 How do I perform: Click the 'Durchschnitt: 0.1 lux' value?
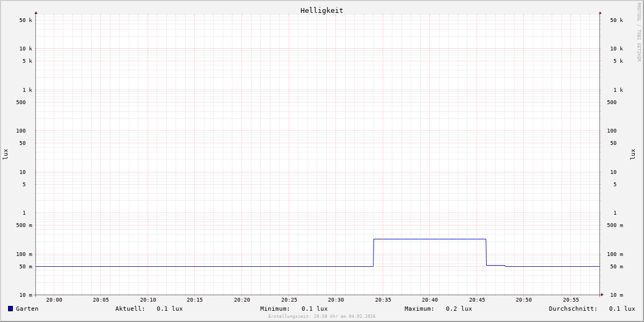coord(592,309)
